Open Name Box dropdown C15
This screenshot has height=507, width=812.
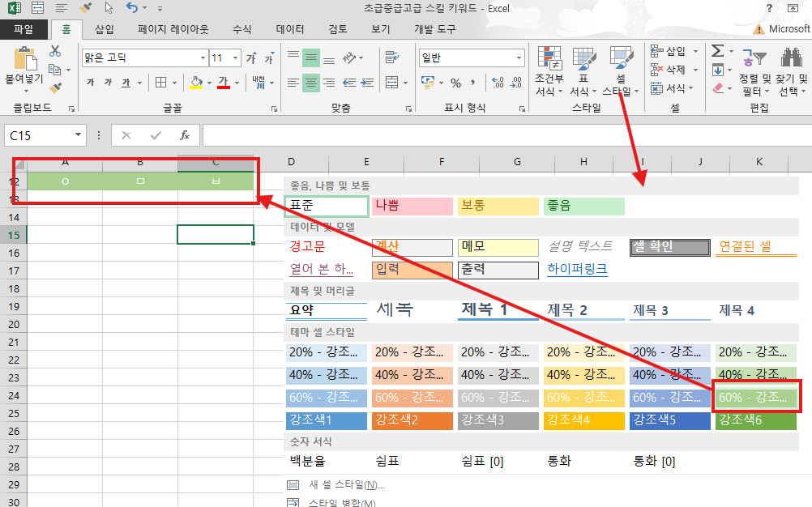point(78,135)
